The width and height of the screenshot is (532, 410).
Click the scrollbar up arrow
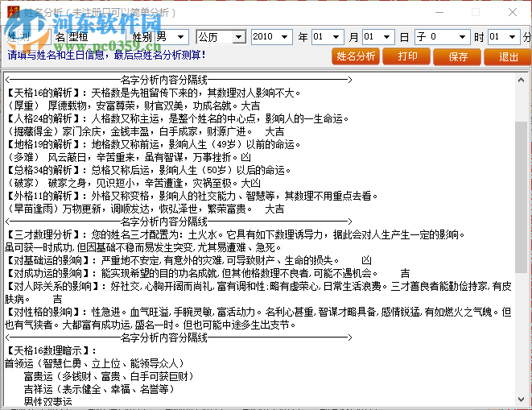(x=522, y=81)
